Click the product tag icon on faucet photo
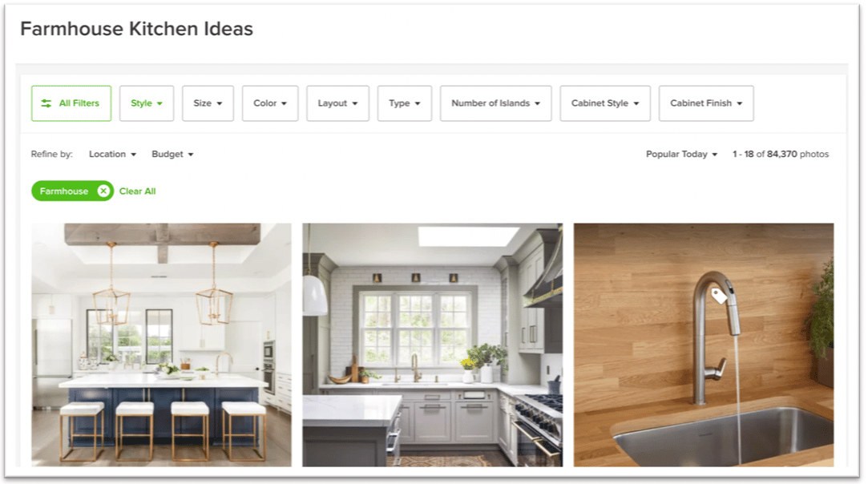The width and height of the screenshot is (868, 484). pyautogui.click(x=719, y=295)
